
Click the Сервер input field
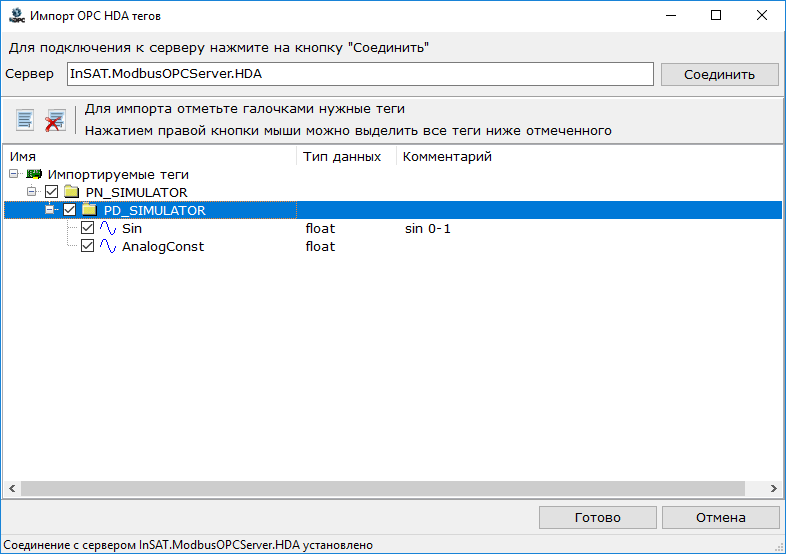(360, 74)
